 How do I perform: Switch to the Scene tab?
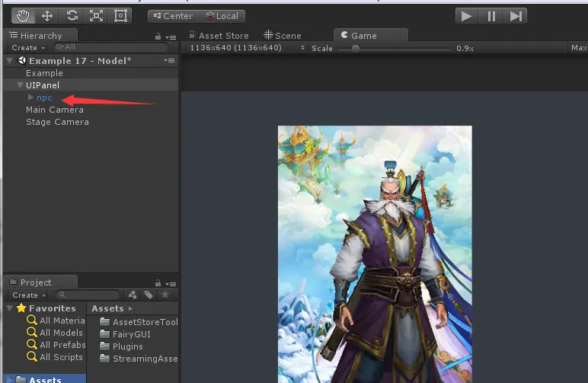pyautogui.click(x=283, y=36)
